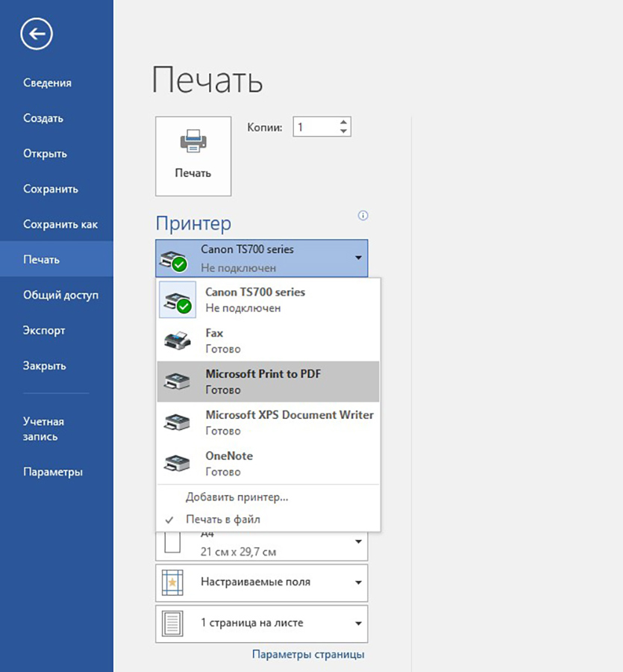Choose 'Microsoft Print to PDF' printer name

[263, 374]
